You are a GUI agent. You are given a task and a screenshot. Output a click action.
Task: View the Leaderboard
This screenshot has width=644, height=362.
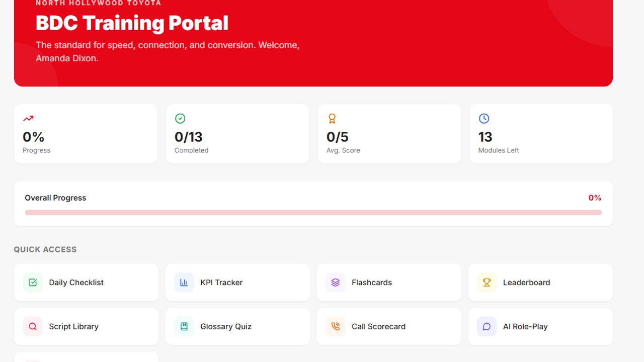[540, 283]
